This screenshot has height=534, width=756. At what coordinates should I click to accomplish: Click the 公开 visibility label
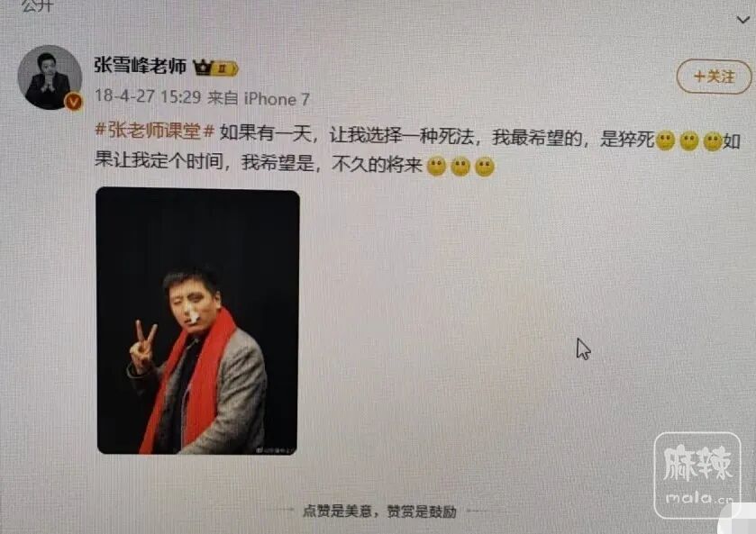click(37, 5)
